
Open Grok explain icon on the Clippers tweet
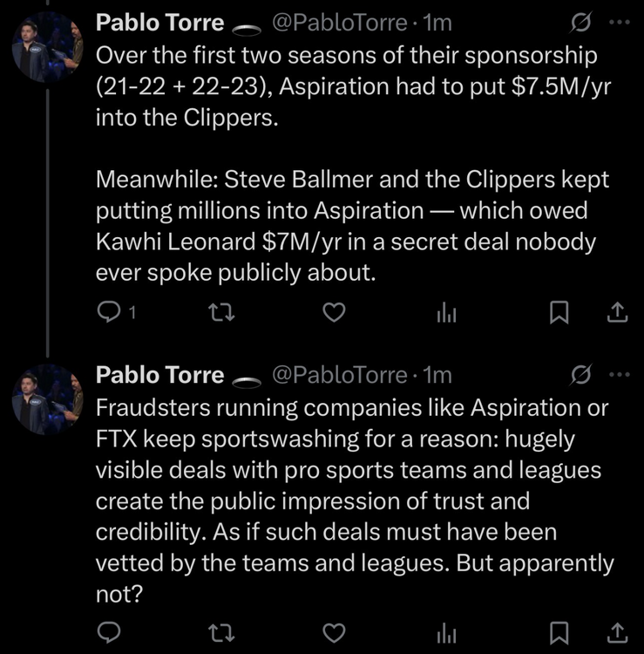coord(579,23)
